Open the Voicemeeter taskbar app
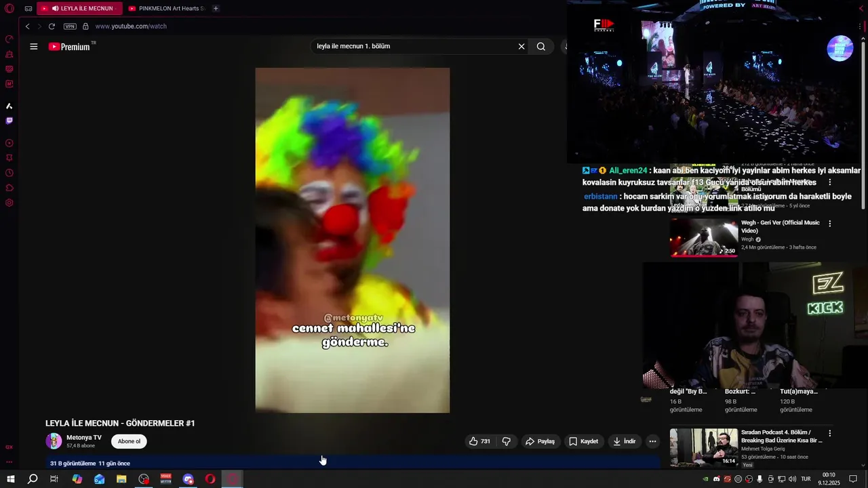 [x=166, y=479]
